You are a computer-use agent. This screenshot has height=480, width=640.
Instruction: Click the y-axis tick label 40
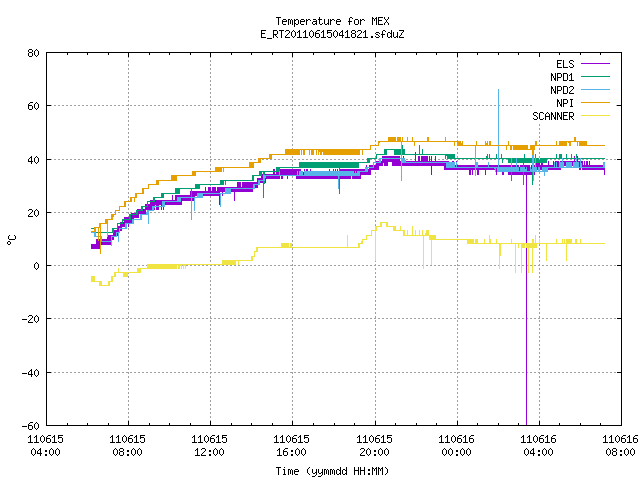point(33,160)
